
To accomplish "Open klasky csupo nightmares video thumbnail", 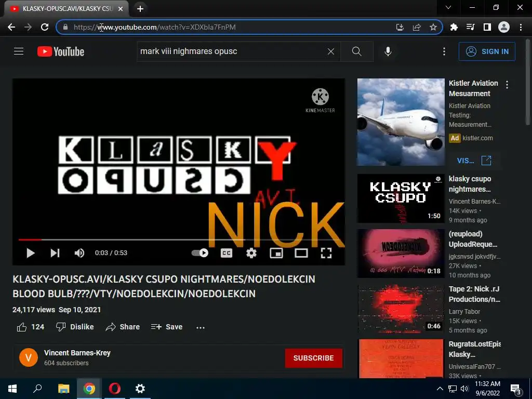I will [401, 198].
